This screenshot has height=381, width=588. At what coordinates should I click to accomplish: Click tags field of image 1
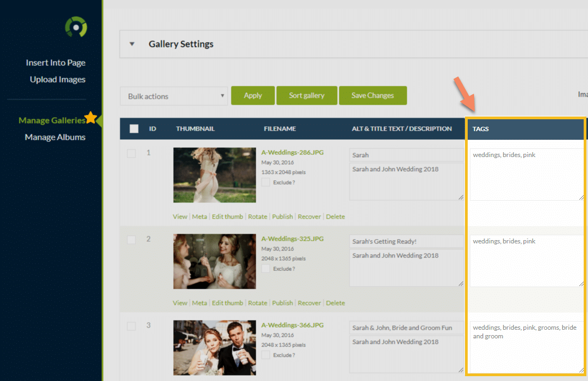(527, 174)
